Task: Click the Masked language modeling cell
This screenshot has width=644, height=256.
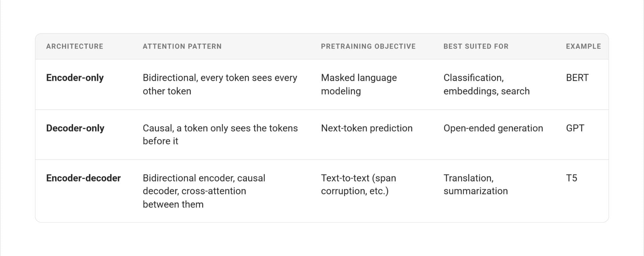Action: tap(359, 84)
